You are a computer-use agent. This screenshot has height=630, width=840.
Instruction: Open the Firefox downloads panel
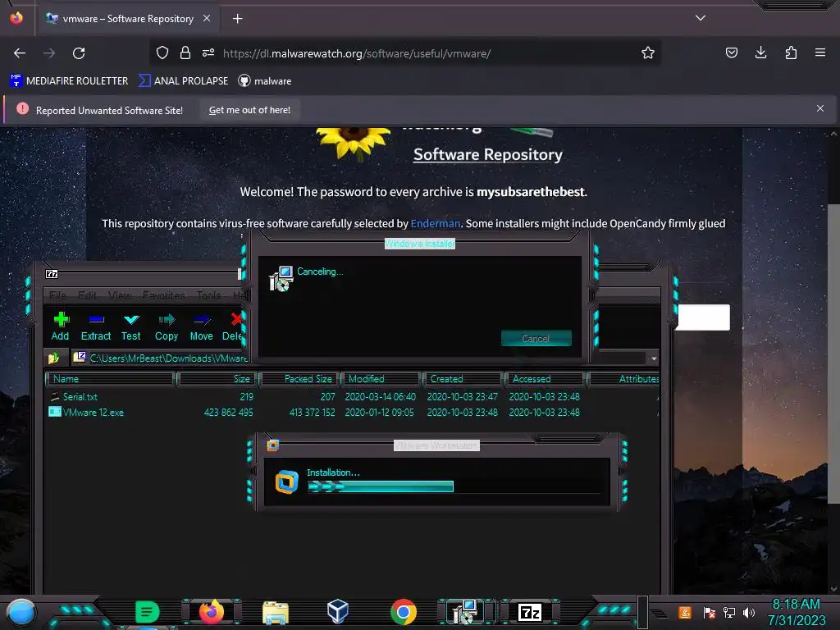point(760,52)
